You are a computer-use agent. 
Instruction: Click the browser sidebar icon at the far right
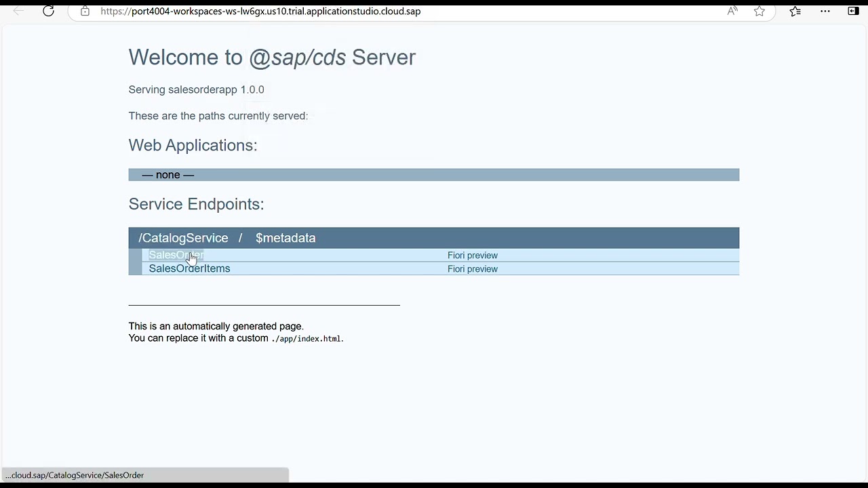[x=854, y=11]
